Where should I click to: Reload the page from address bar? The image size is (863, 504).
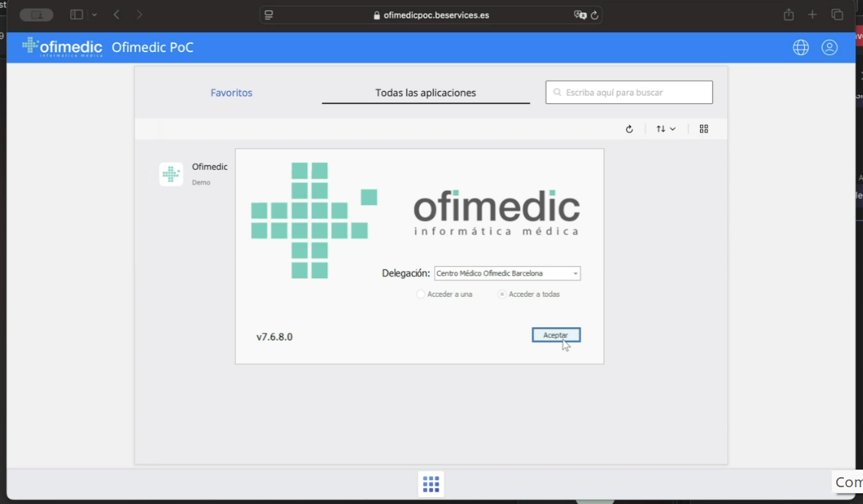tap(594, 15)
